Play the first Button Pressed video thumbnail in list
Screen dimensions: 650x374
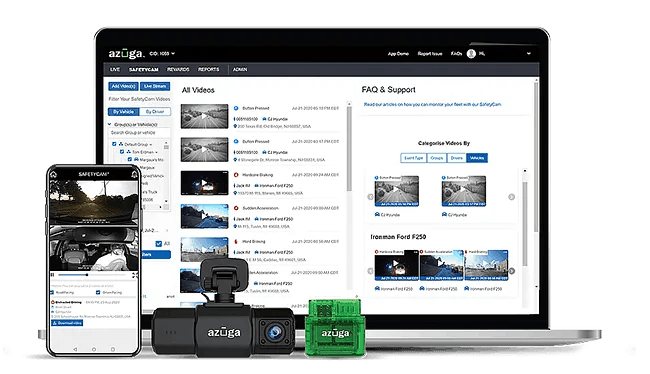click(x=204, y=117)
